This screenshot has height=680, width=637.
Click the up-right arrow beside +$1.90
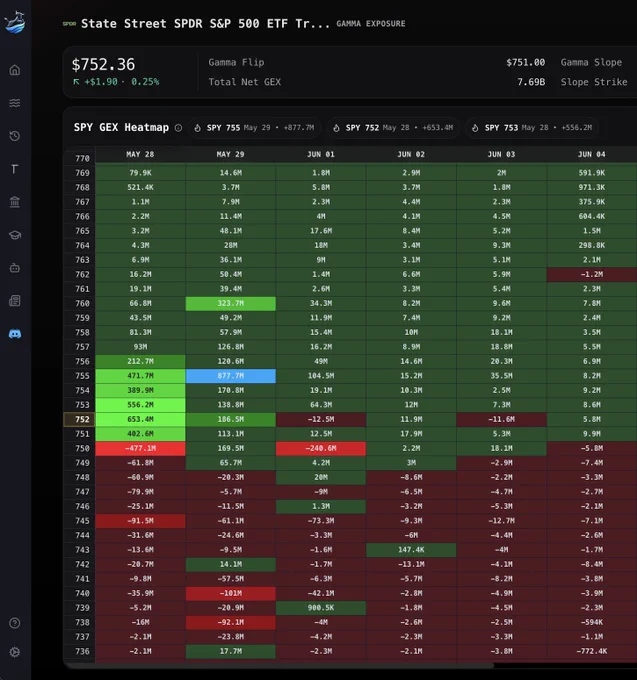(x=76, y=82)
